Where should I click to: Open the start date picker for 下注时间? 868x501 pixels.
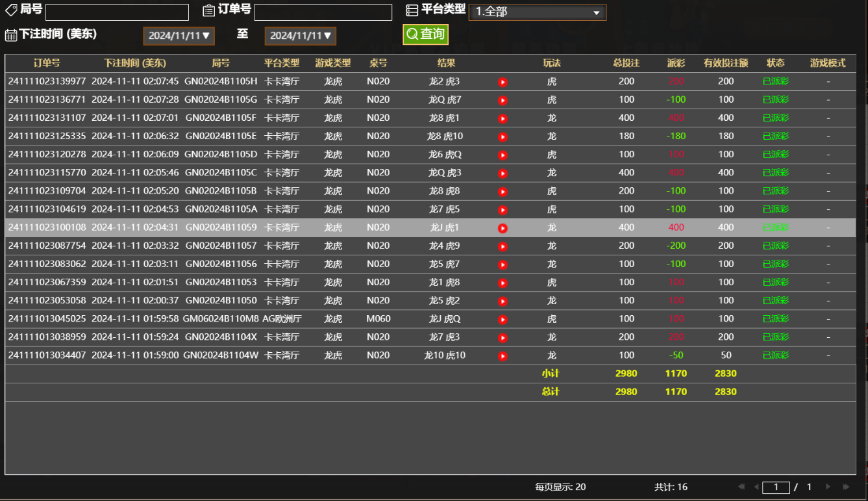(179, 36)
